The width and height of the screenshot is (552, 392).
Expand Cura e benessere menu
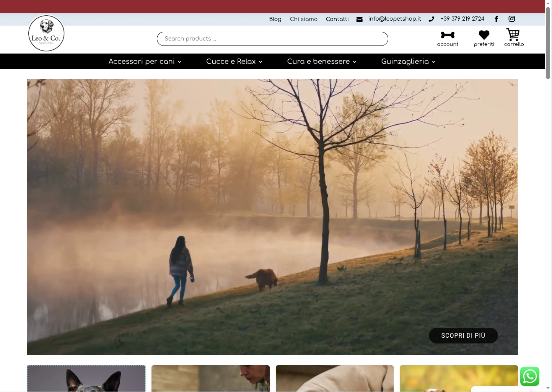tap(321, 62)
